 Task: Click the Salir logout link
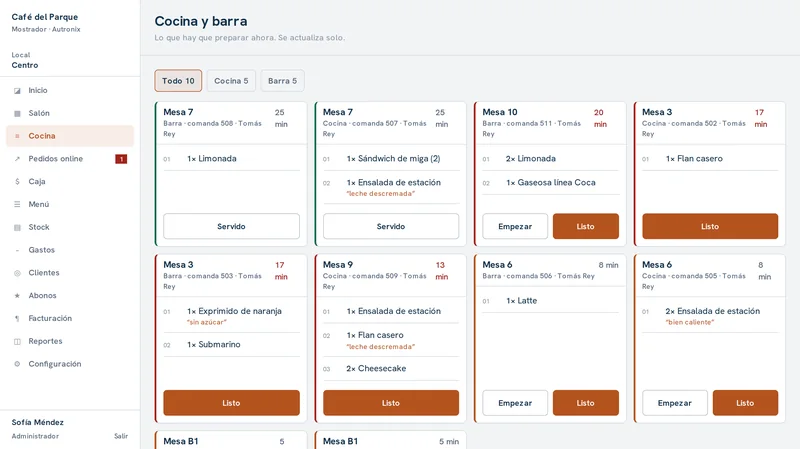click(x=121, y=436)
